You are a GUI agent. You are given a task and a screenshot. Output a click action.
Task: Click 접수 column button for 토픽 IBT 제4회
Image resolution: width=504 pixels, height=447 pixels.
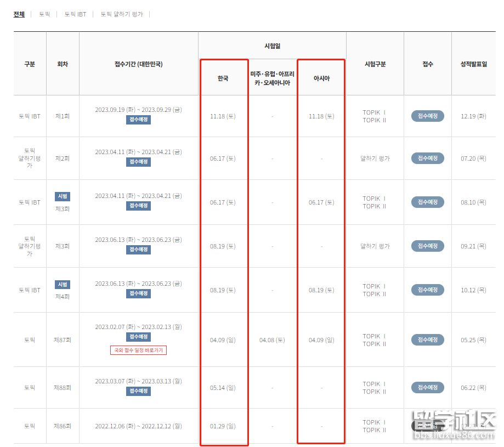click(427, 290)
